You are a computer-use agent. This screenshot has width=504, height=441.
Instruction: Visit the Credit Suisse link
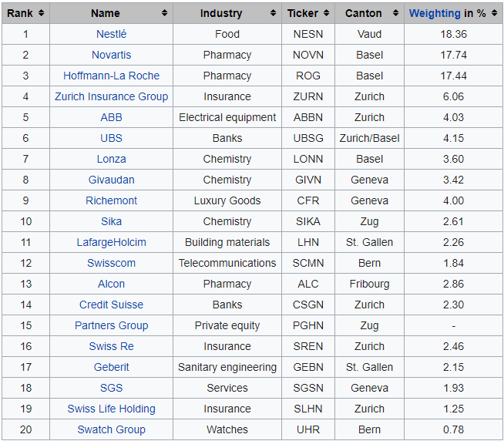click(x=111, y=305)
